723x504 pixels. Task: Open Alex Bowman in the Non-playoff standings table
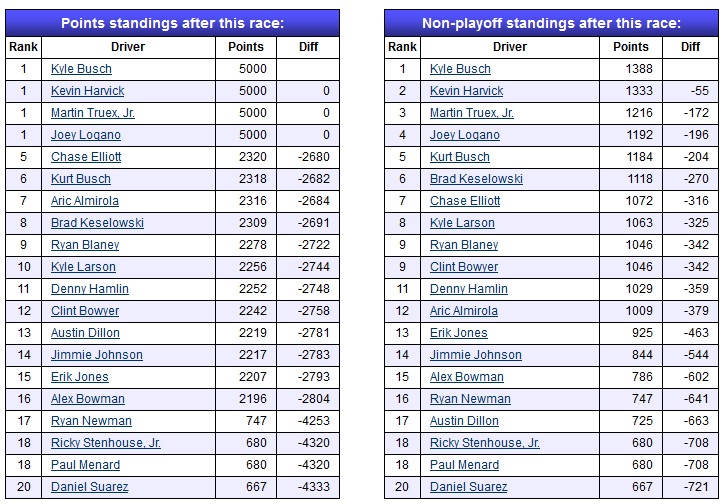coord(466,377)
